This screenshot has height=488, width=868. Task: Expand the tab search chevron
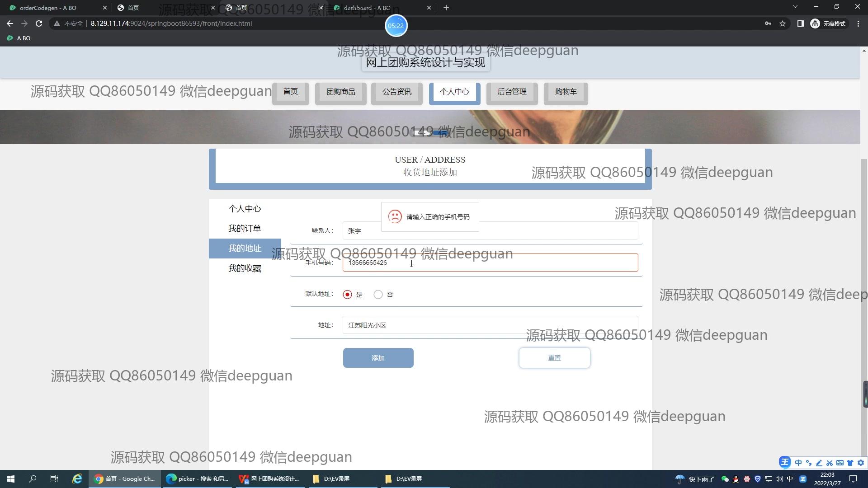pyautogui.click(x=795, y=7)
